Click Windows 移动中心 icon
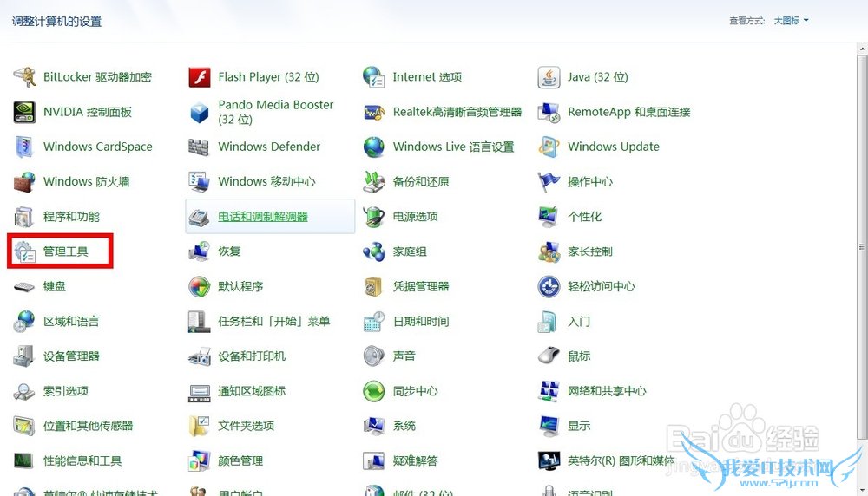 (200, 181)
